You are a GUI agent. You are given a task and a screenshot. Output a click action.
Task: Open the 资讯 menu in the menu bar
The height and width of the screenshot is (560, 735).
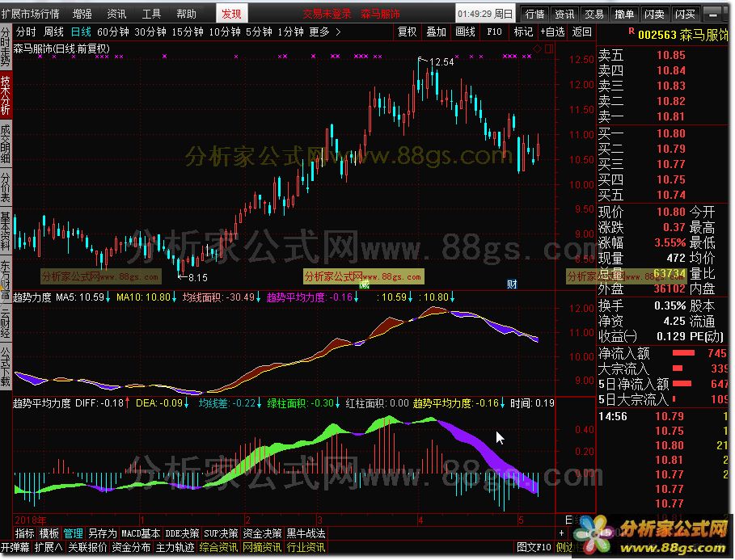click(116, 14)
